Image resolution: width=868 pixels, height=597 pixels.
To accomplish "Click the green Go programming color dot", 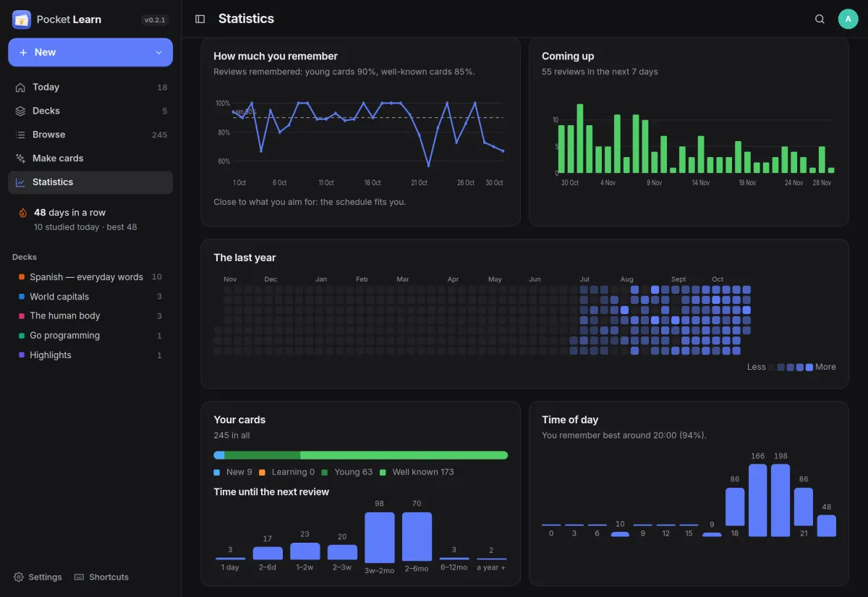I will (22, 336).
